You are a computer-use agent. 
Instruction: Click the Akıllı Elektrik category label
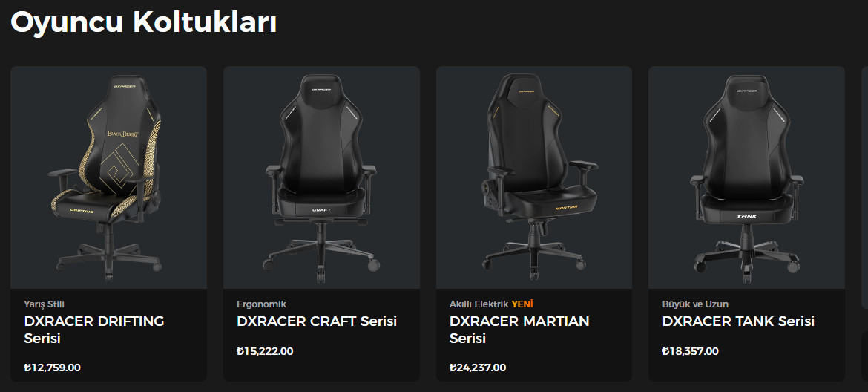(x=479, y=304)
